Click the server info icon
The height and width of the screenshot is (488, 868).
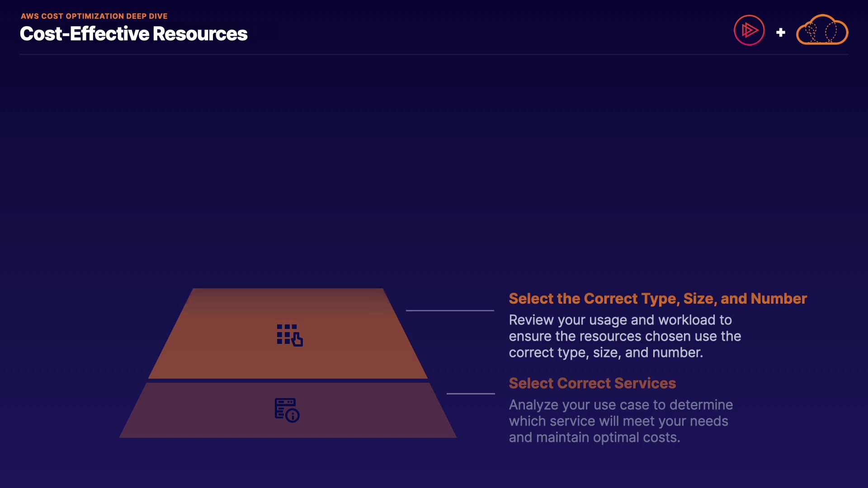287,410
